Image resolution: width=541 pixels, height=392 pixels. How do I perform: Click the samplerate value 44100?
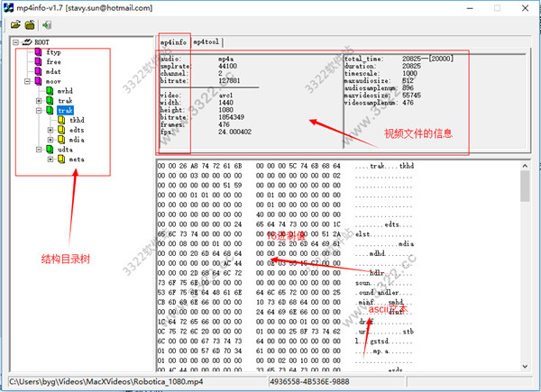coord(227,66)
